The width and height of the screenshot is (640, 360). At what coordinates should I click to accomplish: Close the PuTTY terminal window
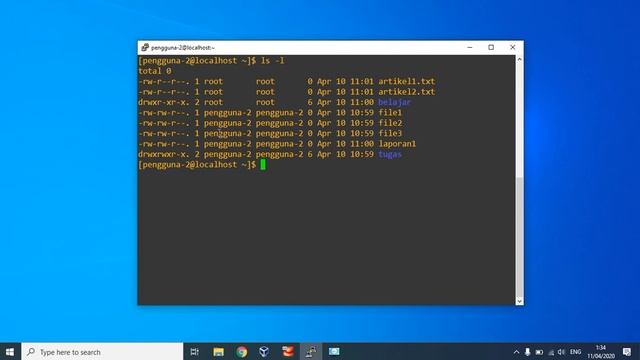[x=513, y=47]
